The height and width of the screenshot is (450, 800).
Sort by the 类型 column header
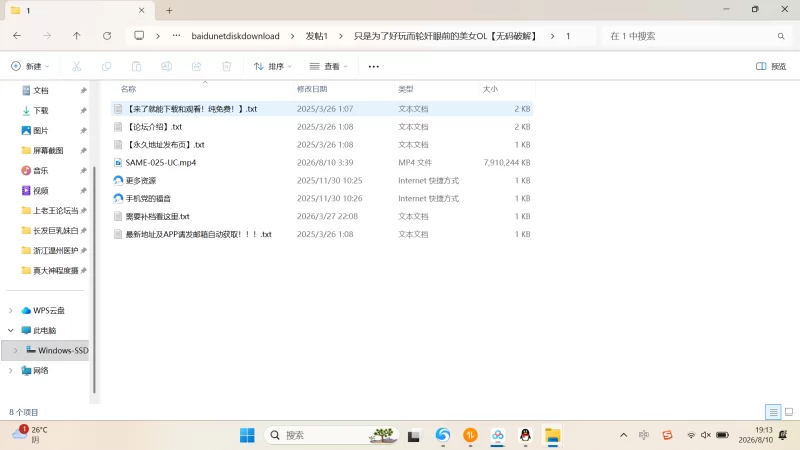(x=406, y=89)
